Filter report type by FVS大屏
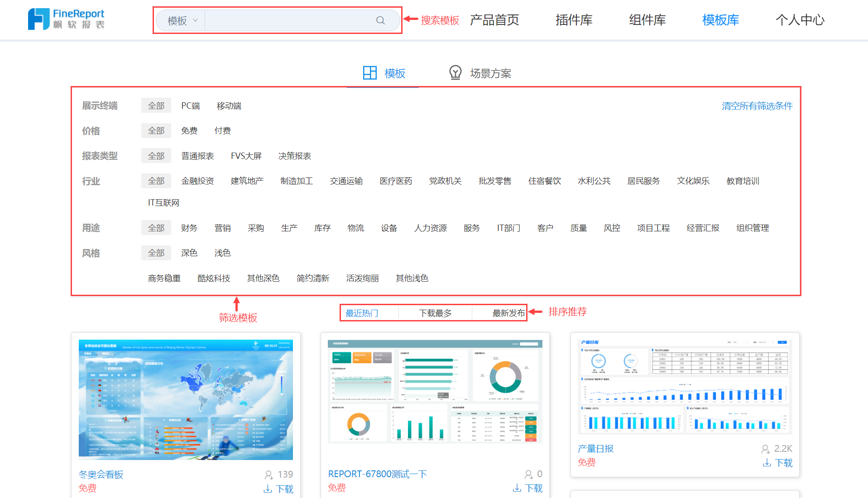Screen dimensions: 868x498 tap(246, 156)
